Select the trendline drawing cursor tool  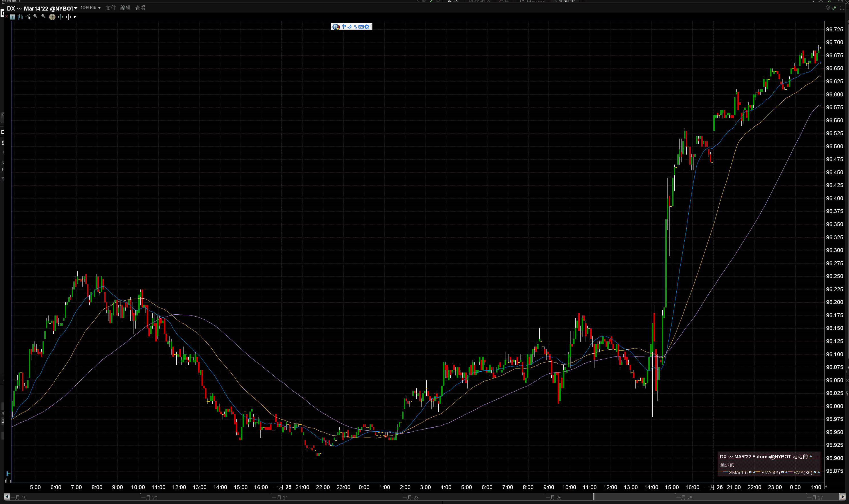(28, 17)
